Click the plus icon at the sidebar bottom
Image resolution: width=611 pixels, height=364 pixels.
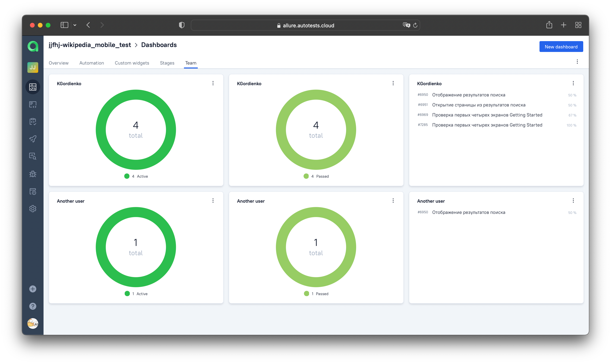tap(33, 289)
